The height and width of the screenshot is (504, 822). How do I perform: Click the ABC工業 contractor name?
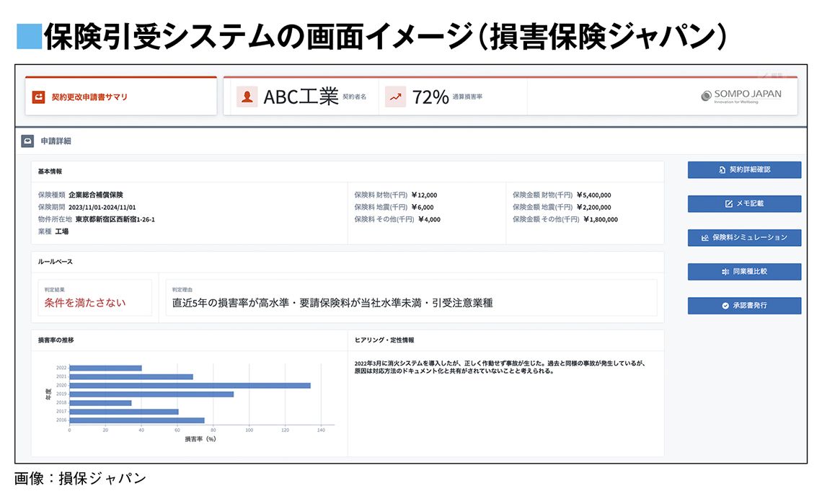pyautogui.click(x=301, y=97)
